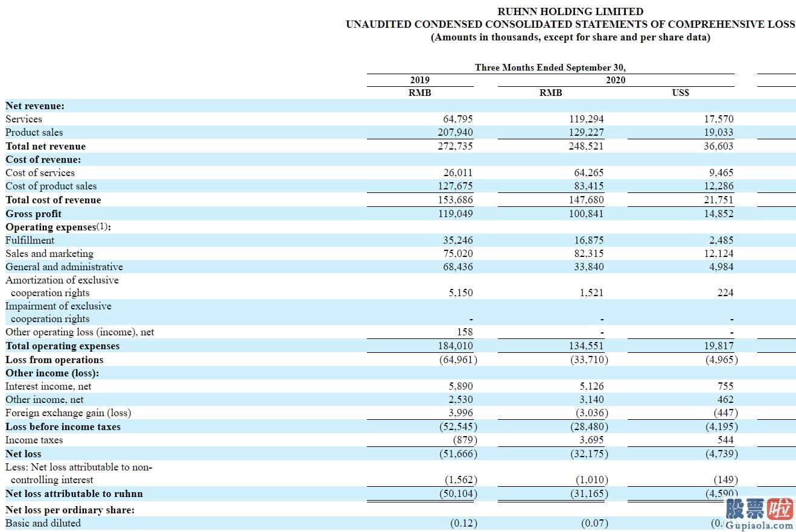Image resolution: width=796 pixels, height=532 pixels.
Task: Select the 'Sales and marketing' label
Action: [x=49, y=254]
